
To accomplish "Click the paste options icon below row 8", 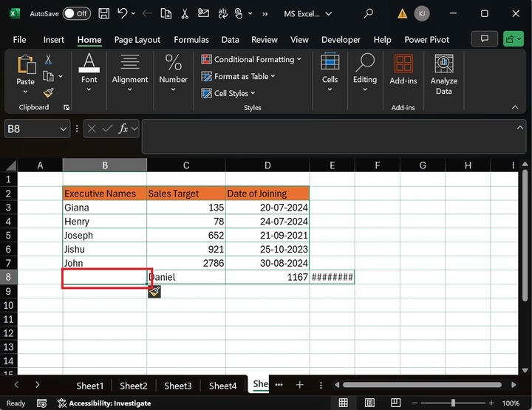I will pos(154,292).
